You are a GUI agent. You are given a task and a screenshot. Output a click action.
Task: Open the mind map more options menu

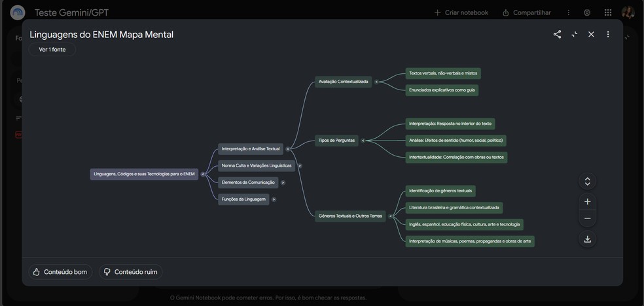click(x=608, y=35)
